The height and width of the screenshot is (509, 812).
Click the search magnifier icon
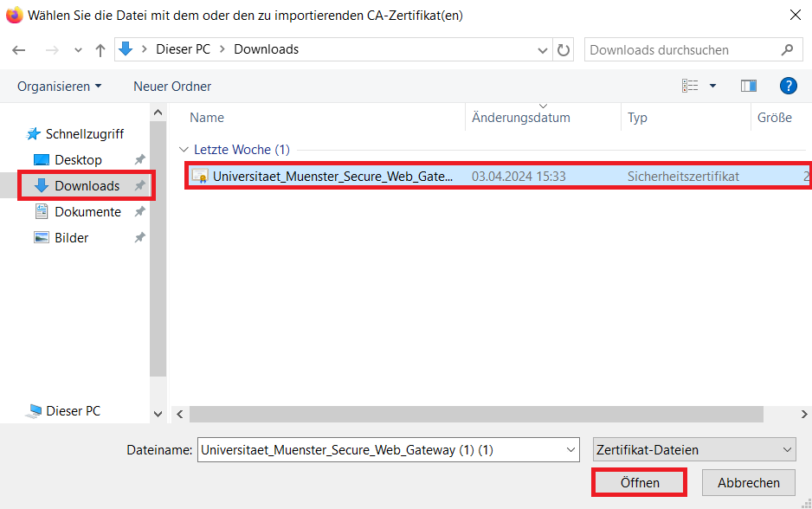pos(786,50)
